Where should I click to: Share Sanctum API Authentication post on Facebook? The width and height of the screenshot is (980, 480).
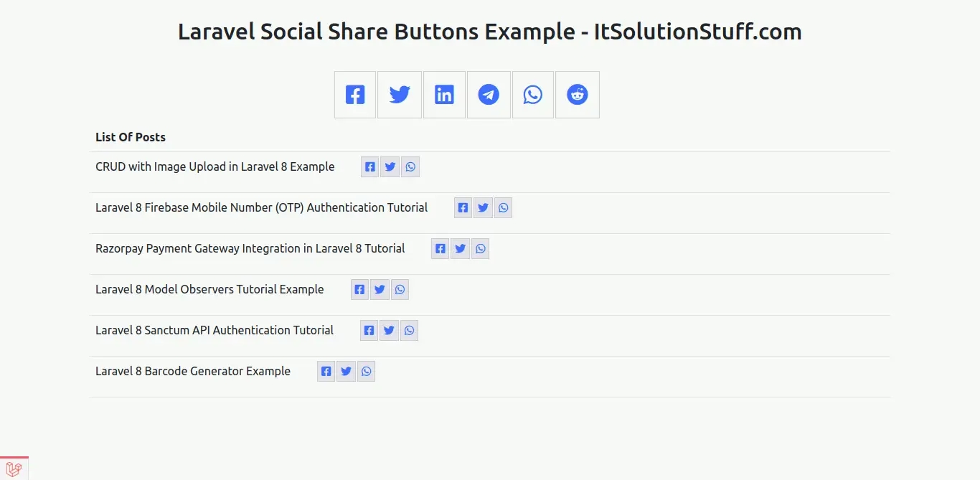point(369,331)
